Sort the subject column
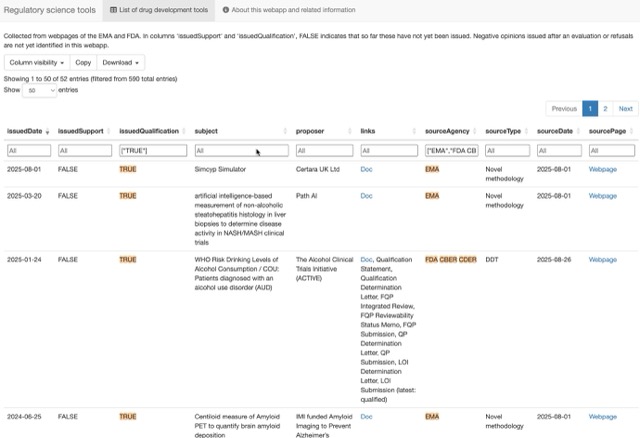This screenshot has height=438, width=640. (284, 131)
